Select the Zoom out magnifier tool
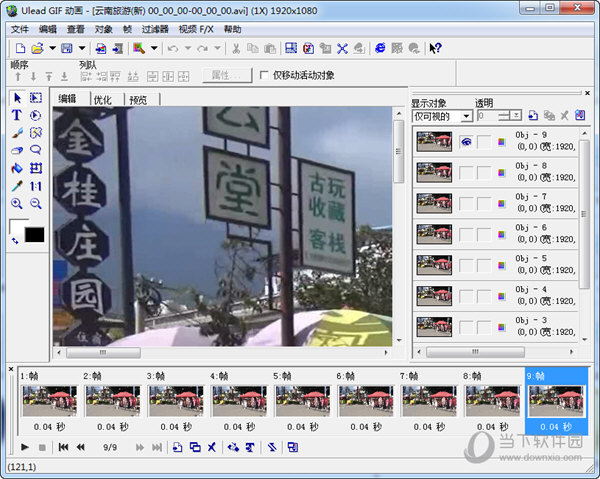Image resolution: width=600 pixels, height=479 pixels. [36, 204]
